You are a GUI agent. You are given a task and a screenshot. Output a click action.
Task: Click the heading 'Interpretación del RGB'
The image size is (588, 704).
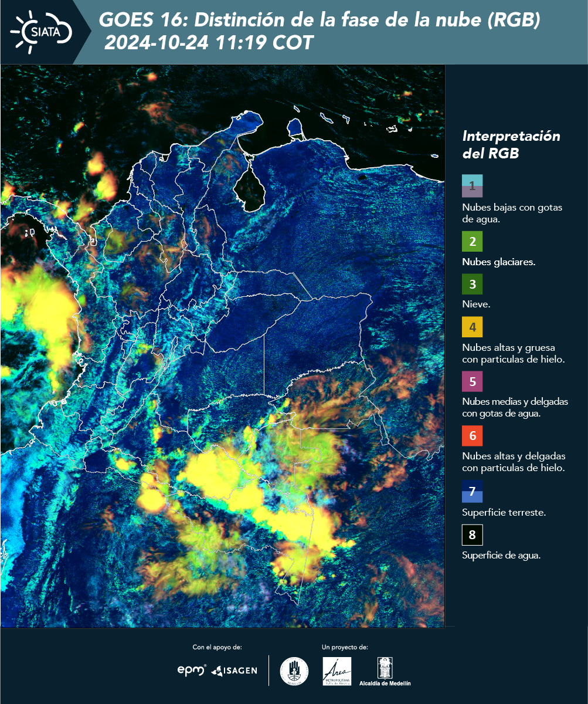point(511,145)
